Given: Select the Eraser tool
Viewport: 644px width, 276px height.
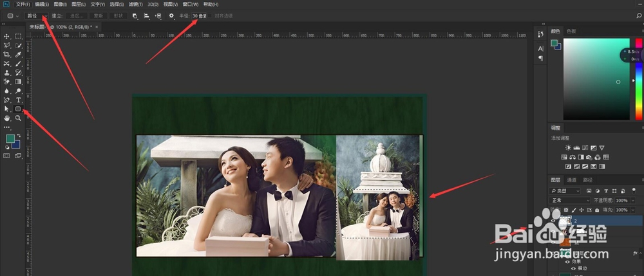Looking at the screenshot, I should point(6,82).
